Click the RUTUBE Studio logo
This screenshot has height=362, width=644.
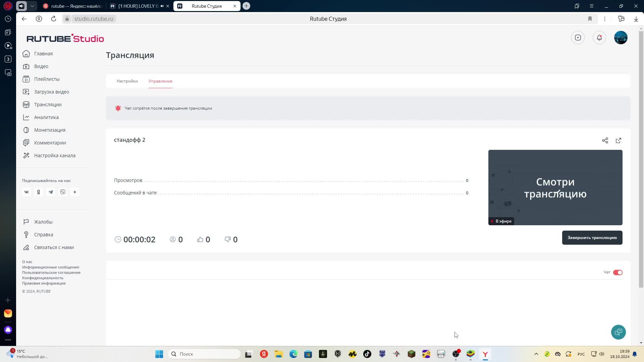[x=65, y=38]
